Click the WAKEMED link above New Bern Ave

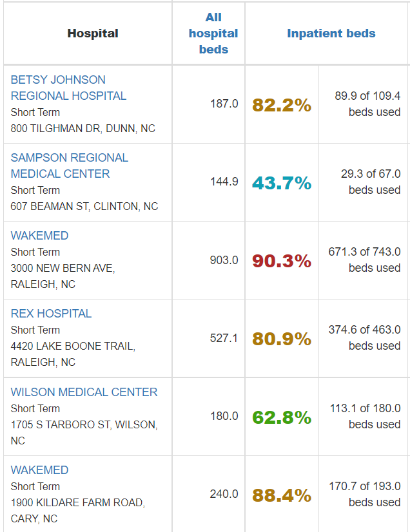coord(39,236)
